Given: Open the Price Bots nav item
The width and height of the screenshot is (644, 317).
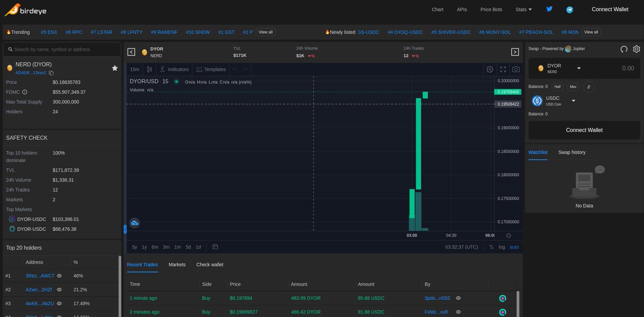Looking at the screenshot, I should (491, 10).
